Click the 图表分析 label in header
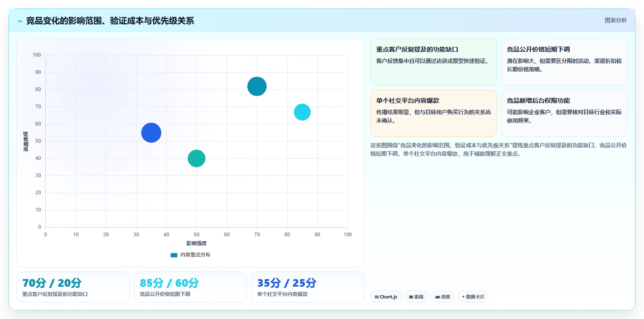Screen dimensions: 644x319 [615, 21]
